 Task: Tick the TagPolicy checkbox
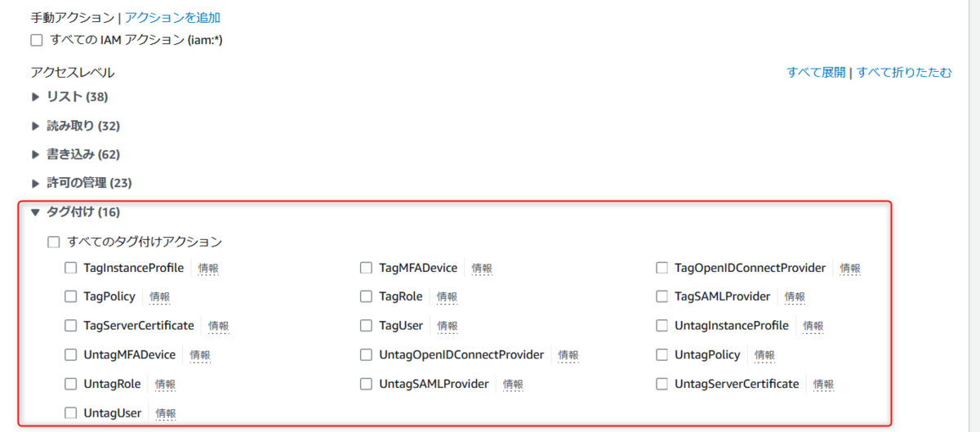click(71, 296)
